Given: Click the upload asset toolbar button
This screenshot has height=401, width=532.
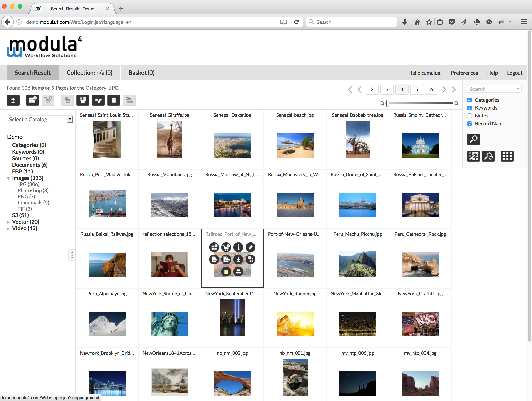Looking at the screenshot, I should click(x=13, y=100).
